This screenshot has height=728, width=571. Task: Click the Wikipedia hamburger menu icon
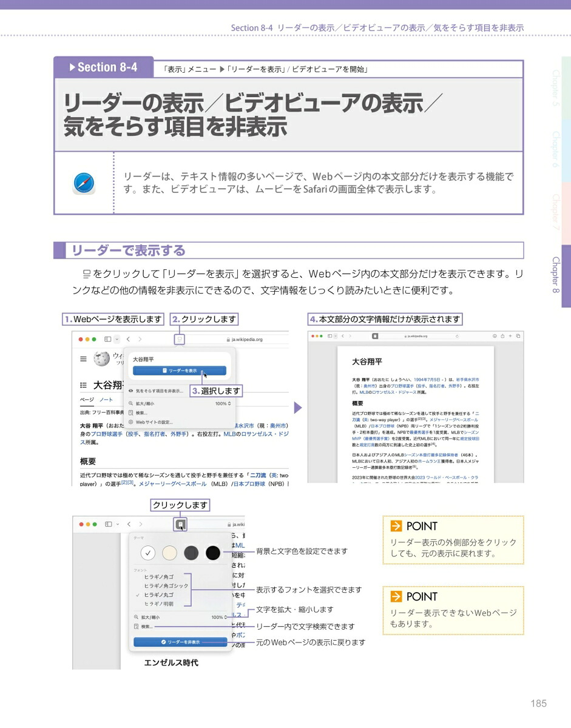coord(83,359)
